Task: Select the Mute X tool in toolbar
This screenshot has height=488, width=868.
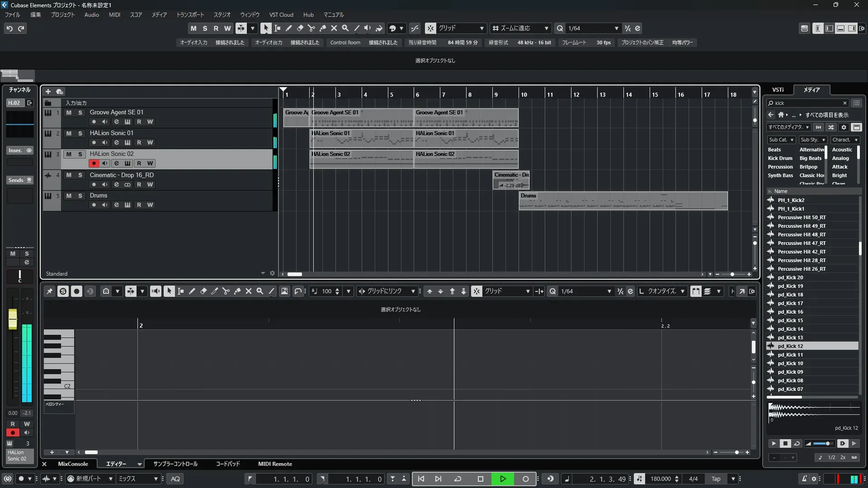Action: point(334,28)
